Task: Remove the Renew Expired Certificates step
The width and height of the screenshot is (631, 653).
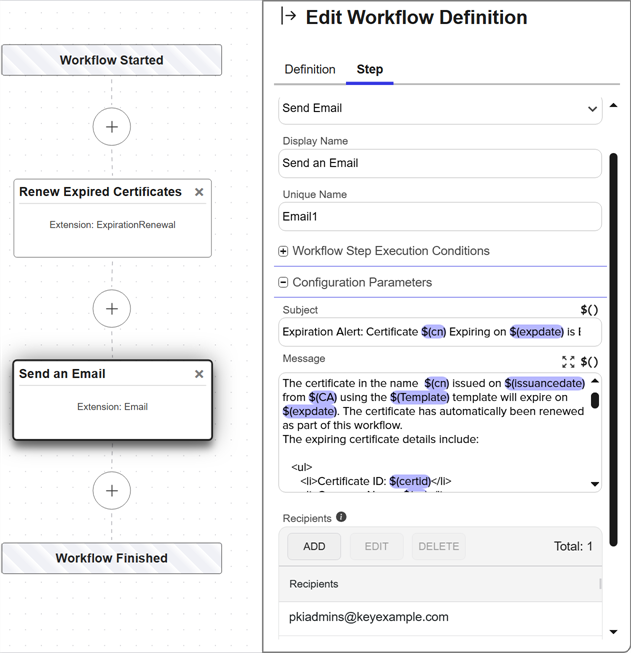Action: 199,192
